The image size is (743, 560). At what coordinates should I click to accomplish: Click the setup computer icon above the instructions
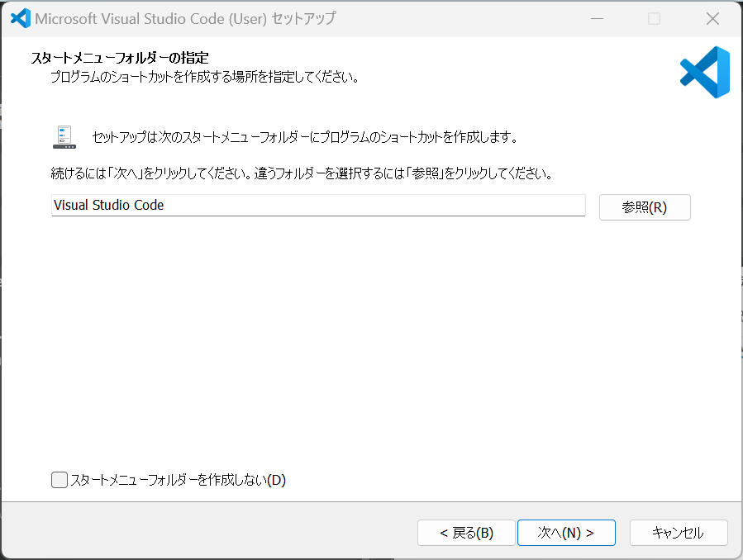coord(64,135)
